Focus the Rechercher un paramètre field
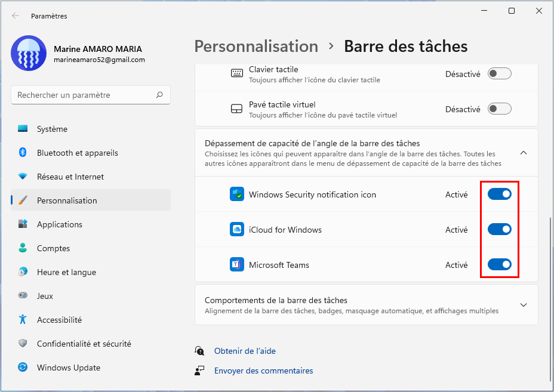The width and height of the screenshot is (554, 392). 91,95
